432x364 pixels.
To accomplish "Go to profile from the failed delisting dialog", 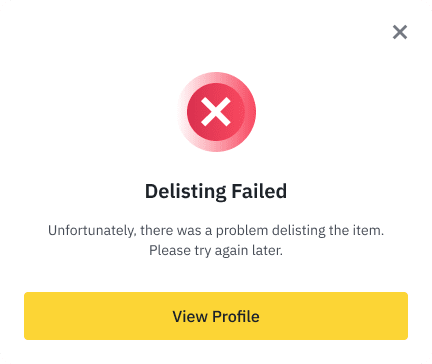I will pos(216,316).
